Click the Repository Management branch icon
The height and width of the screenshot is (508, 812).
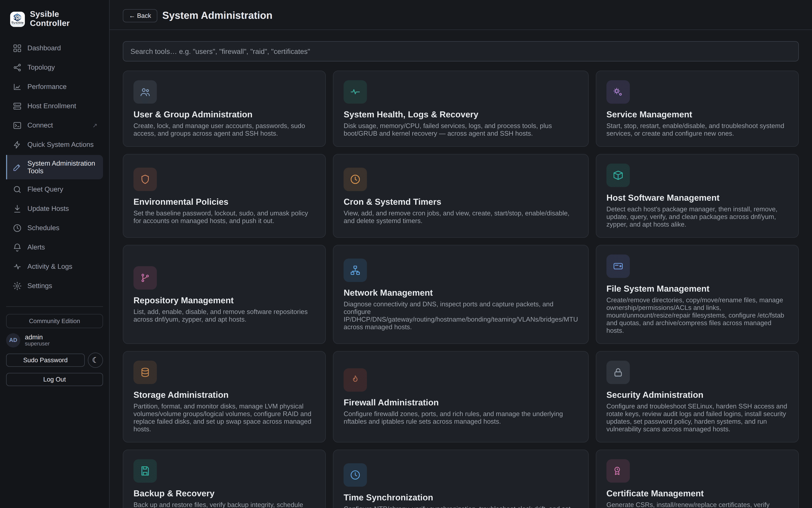pyautogui.click(x=145, y=278)
